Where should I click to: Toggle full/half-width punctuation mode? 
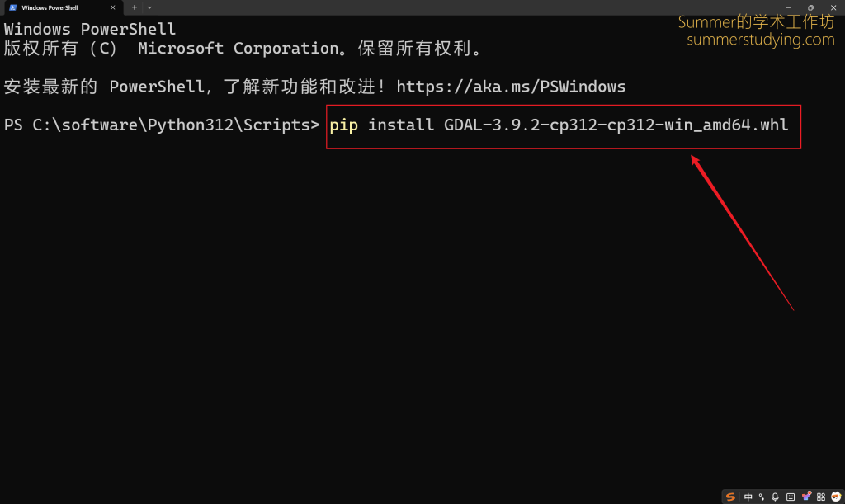(x=761, y=496)
